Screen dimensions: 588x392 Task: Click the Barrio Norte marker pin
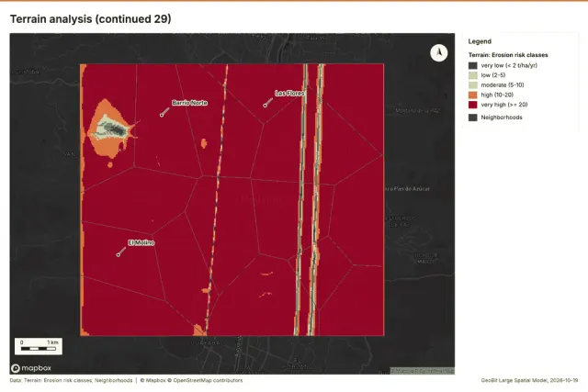[162, 115]
